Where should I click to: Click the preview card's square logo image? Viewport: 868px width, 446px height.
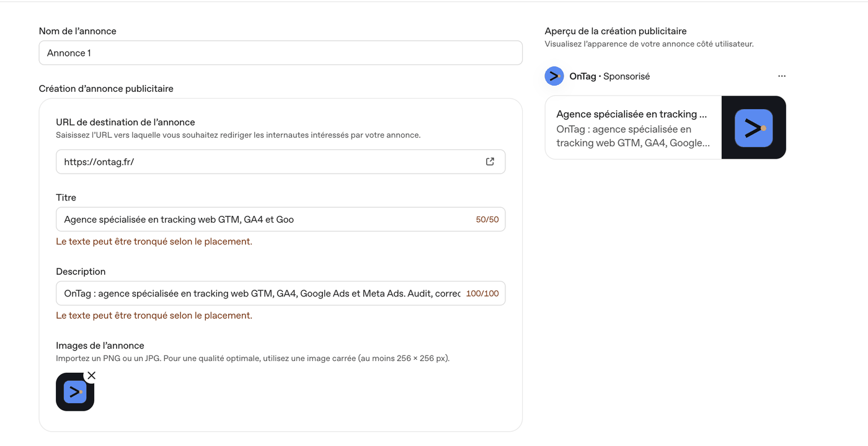pyautogui.click(x=754, y=128)
